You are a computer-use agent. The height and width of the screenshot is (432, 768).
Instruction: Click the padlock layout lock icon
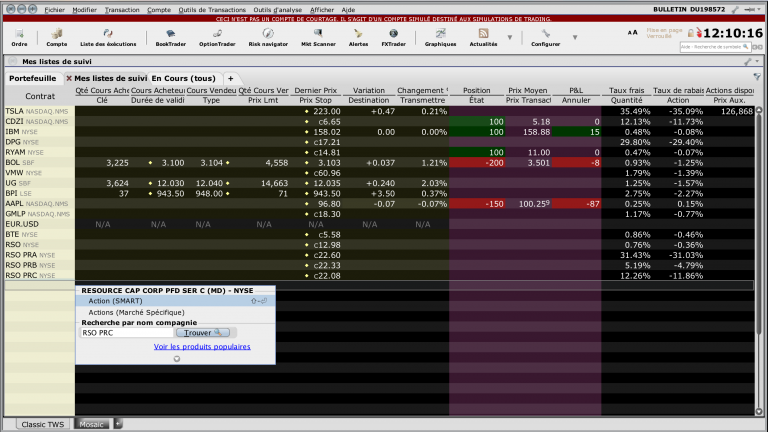691,33
